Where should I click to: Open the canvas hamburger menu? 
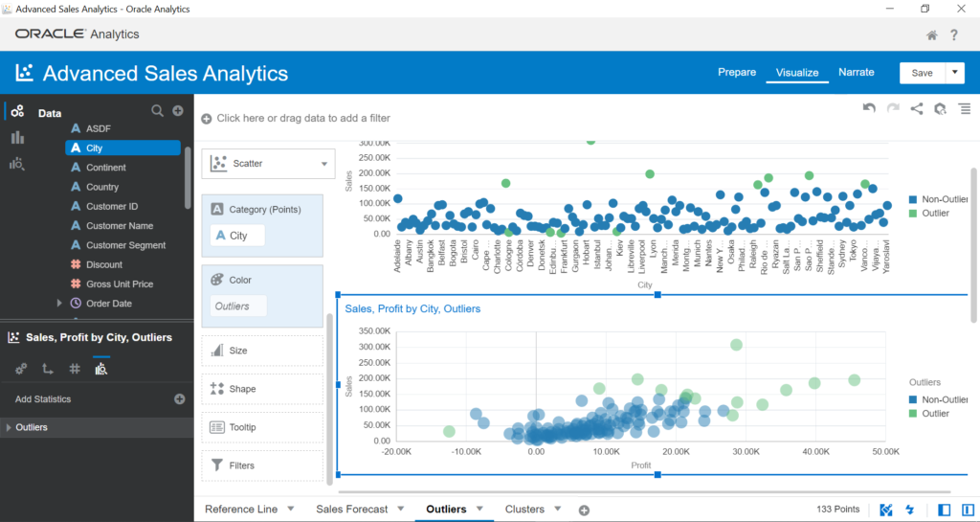965,109
